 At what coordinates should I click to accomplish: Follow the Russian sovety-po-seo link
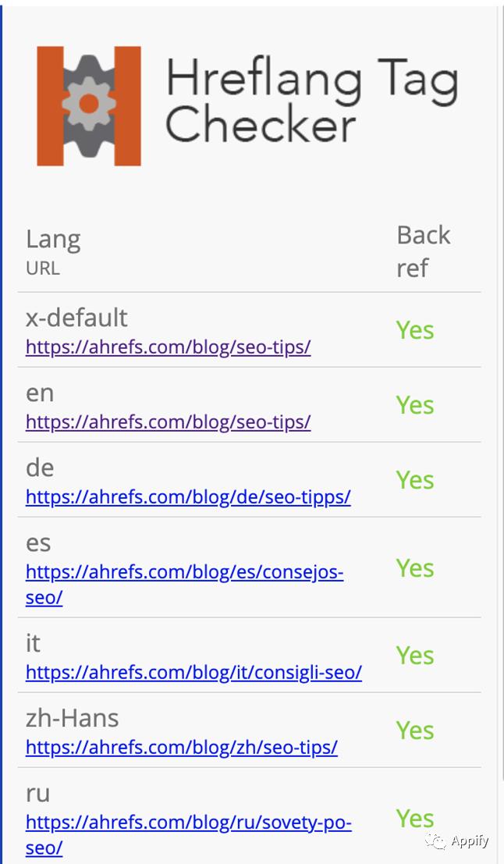click(188, 823)
